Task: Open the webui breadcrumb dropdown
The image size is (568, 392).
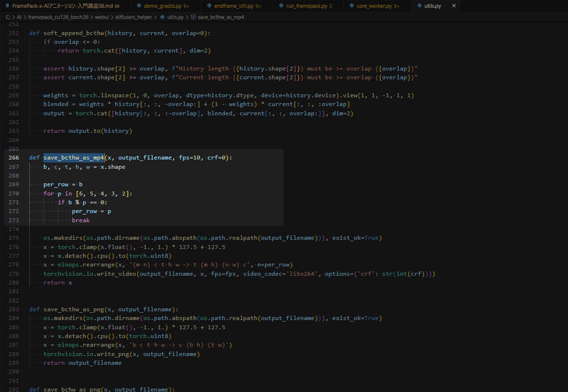Action: [x=102, y=17]
